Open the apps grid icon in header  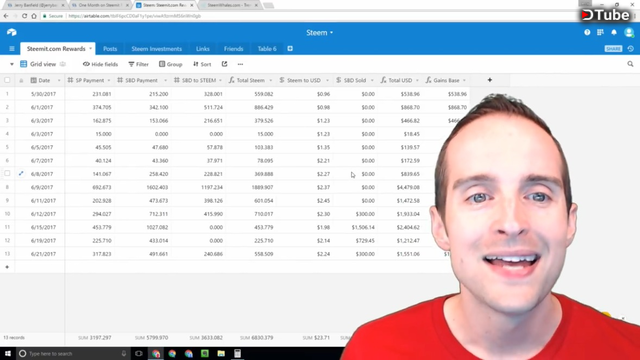pos(600,32)
